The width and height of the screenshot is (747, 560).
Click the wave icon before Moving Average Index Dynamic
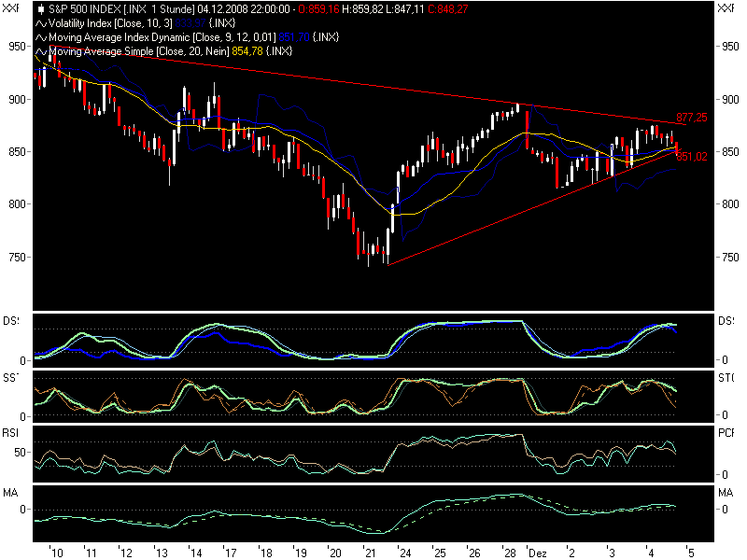coord(41,37)
